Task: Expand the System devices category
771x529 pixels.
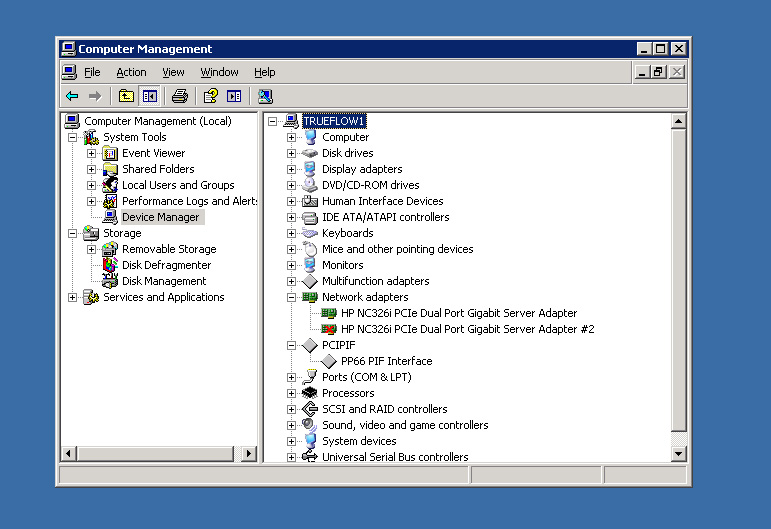Action: (x=292, y=441)
